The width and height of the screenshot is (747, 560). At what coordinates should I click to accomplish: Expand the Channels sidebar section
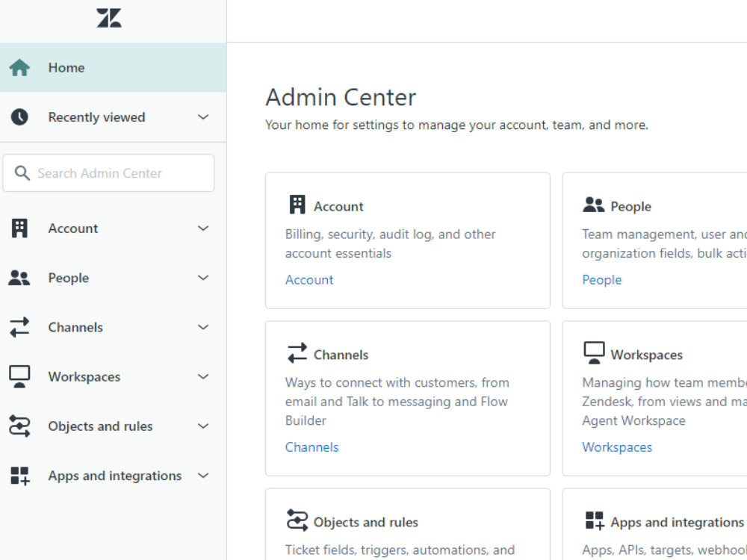click(202, 327)
